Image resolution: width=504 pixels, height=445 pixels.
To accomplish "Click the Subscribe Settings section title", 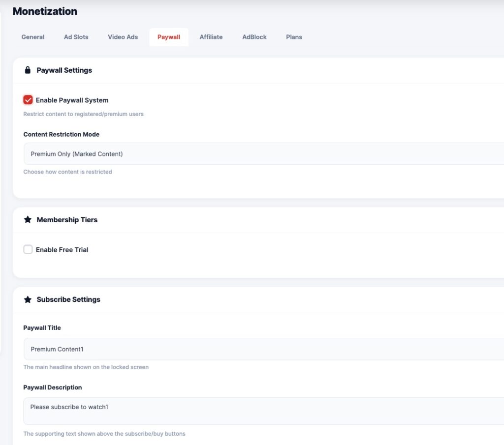I will tap(68, 299).
